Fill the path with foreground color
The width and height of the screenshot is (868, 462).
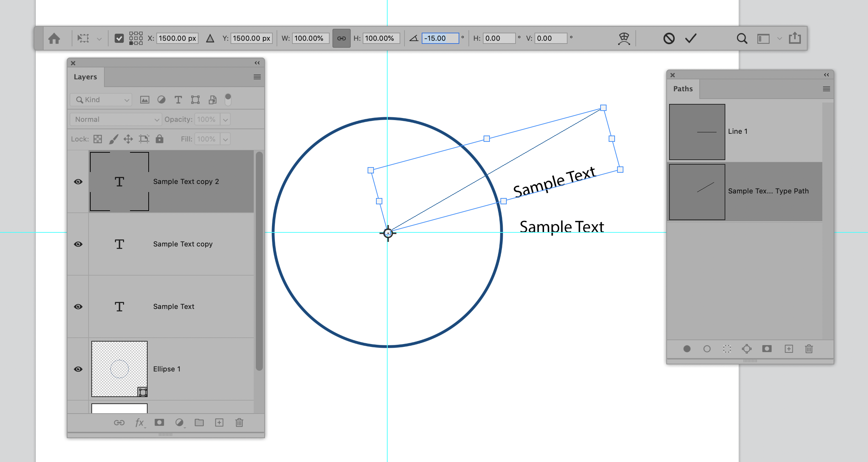tap(687, 349)
